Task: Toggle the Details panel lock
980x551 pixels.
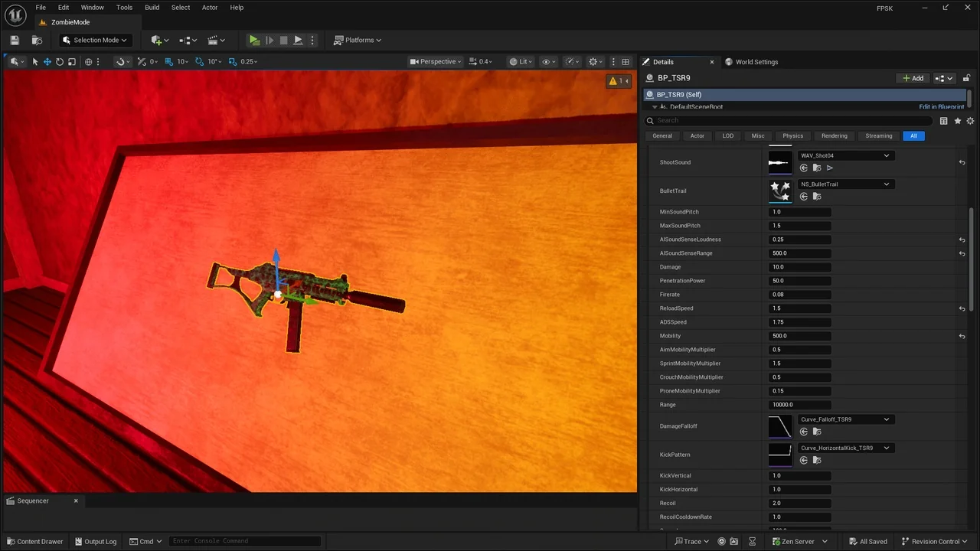Action: click(x=966, y=78)
